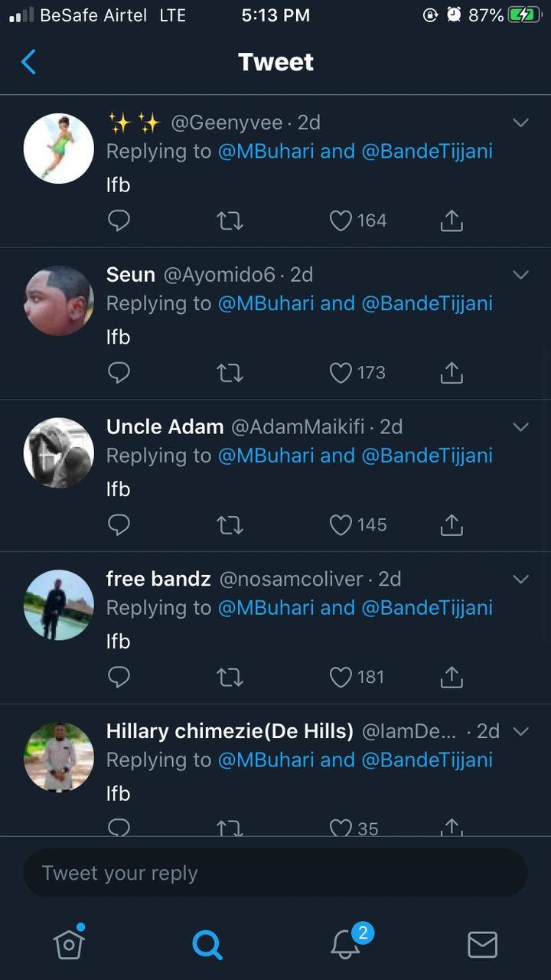Open options chevron on Geenyvee's tweet

pyautogui.click(x=520, y=122)
